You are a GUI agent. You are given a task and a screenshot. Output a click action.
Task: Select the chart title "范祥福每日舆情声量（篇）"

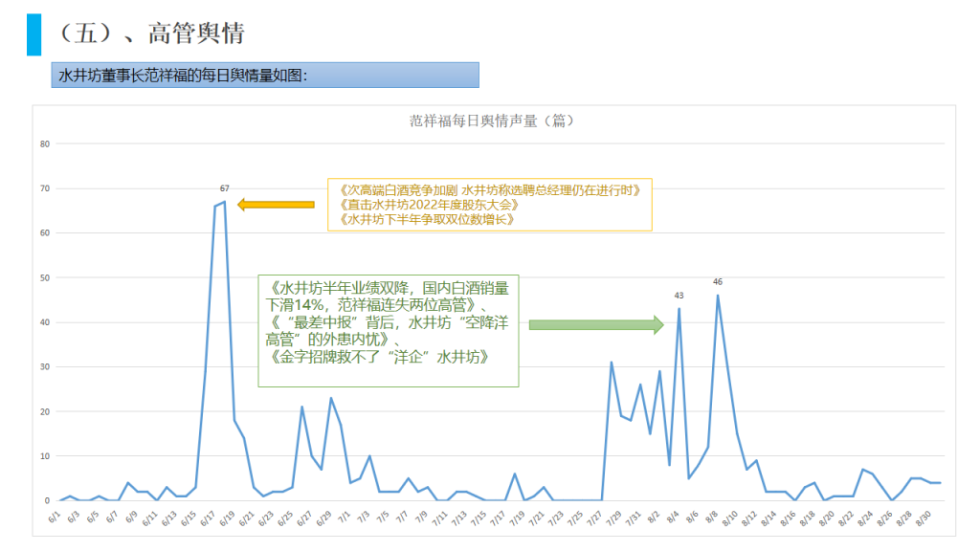tap(491, 121)
